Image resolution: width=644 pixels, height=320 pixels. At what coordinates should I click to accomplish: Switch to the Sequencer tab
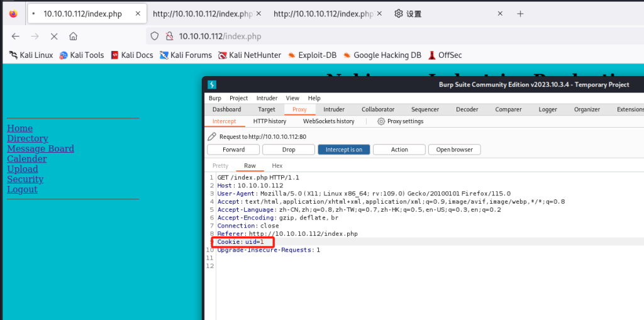[425, 109]
